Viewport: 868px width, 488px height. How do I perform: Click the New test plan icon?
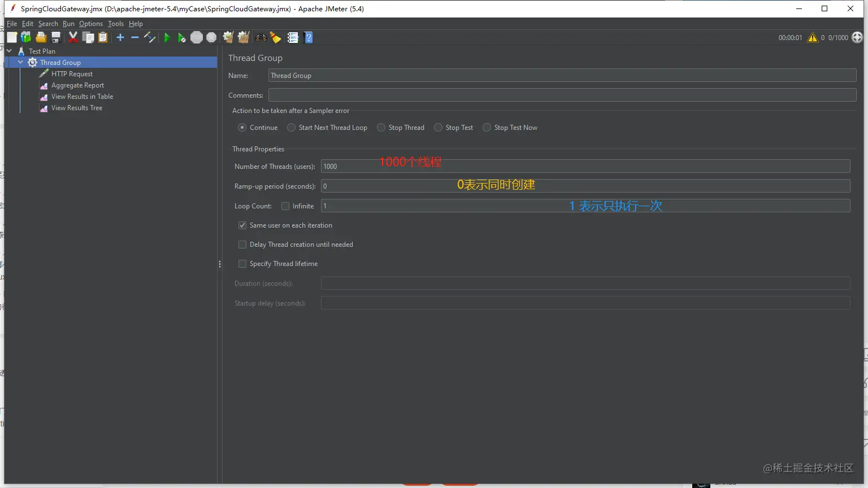12,37
